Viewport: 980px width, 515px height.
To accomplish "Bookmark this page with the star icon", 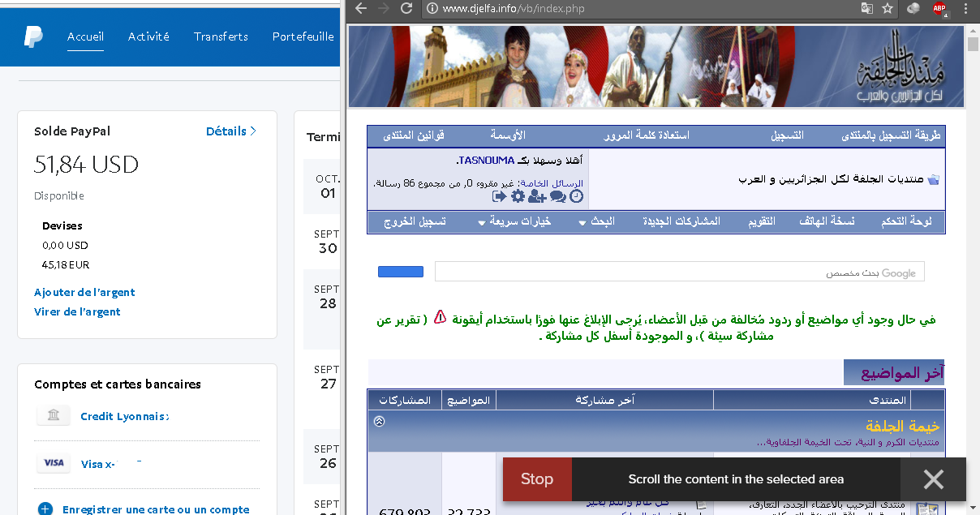I will click(x=888, y=9).
